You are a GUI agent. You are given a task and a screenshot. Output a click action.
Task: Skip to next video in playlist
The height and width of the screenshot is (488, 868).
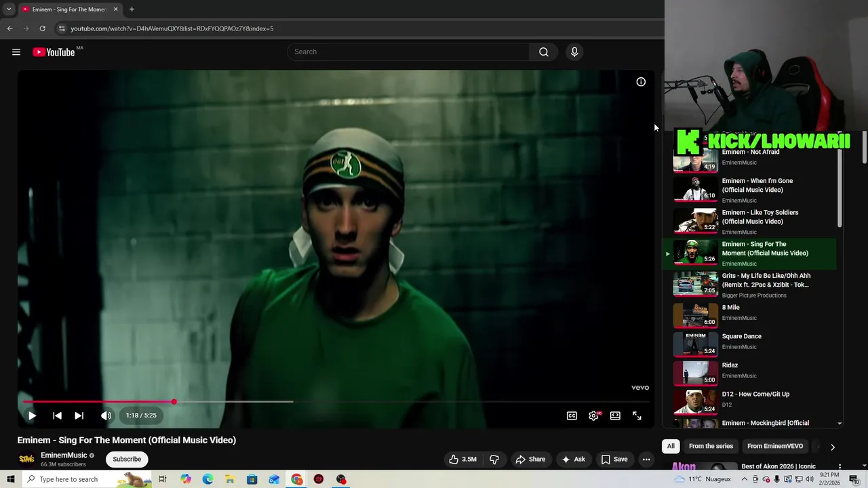[x=79, y=415]
